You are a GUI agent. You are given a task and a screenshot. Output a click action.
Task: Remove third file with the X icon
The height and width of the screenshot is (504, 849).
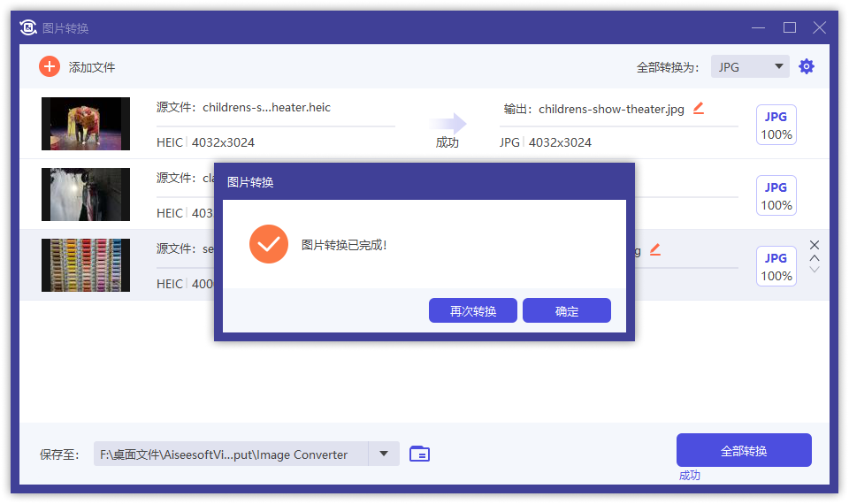click(815, 245)
